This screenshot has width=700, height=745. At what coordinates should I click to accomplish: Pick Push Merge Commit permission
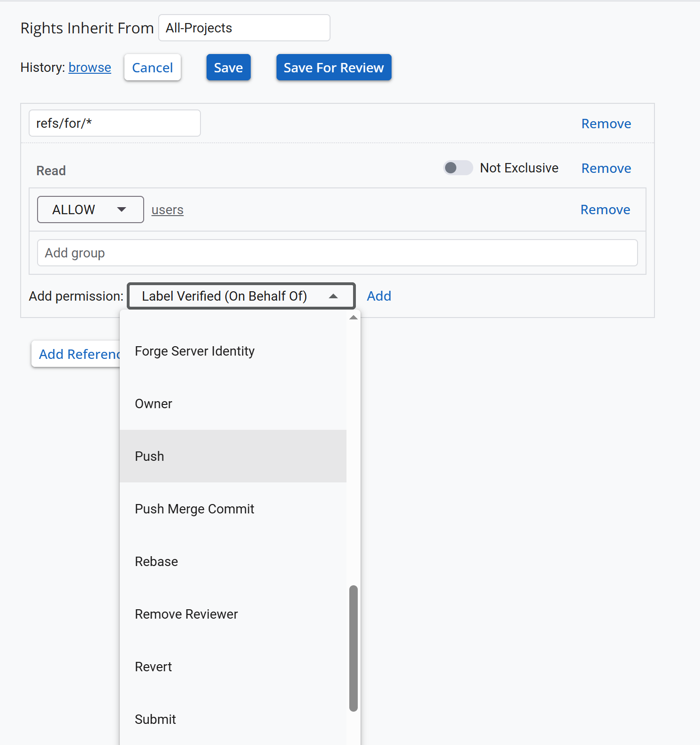[233, 509]
